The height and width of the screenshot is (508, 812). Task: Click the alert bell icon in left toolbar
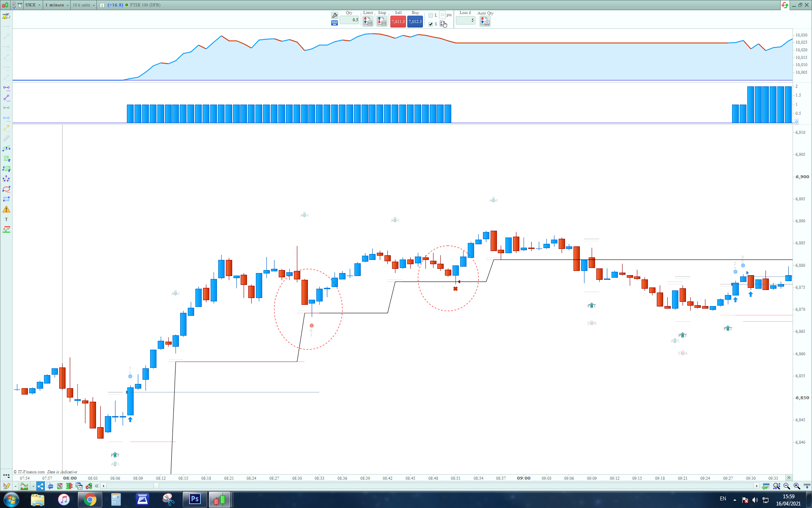coord(6,16)
